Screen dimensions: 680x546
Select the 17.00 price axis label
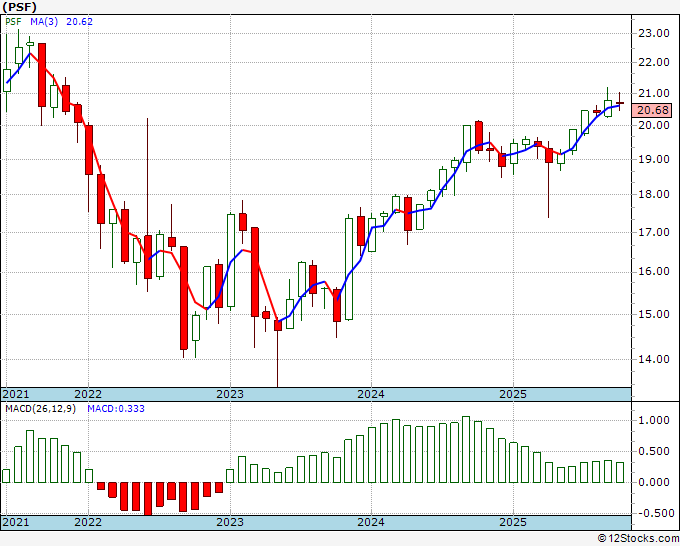click(654, 232)
